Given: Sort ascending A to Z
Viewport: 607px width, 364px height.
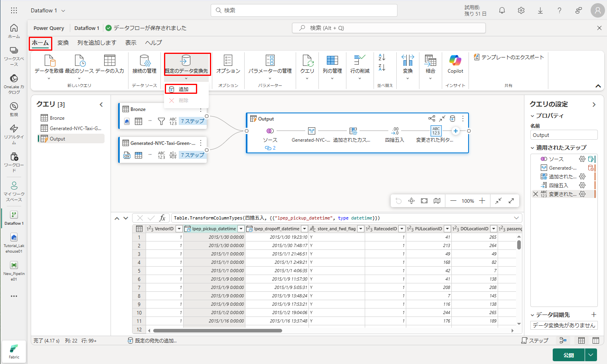Looking at the screenshot, I should click(x=382, y=58).
